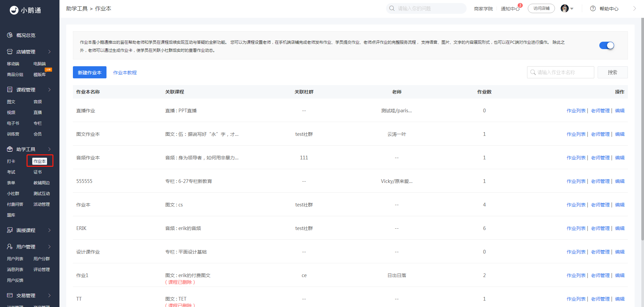The width and height of the screenshot is (644, 307).
Task: Toggle the 作业本 feature switch off
Action: tap(606, 45)
